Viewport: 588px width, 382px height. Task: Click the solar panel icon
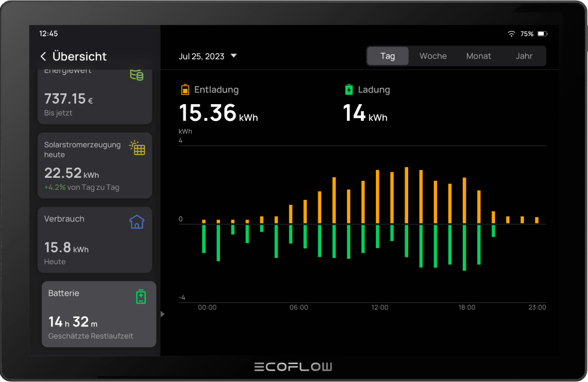tap(137, 148)
